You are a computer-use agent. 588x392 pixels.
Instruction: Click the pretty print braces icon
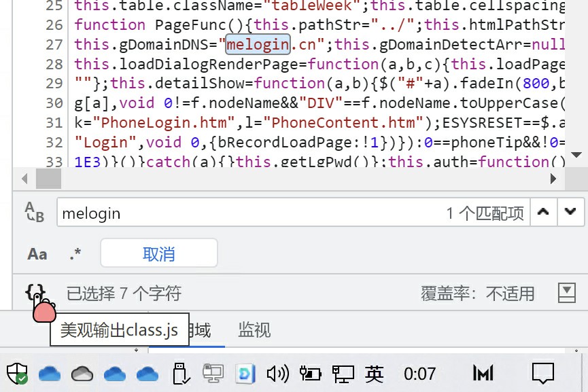pos(35,293)
